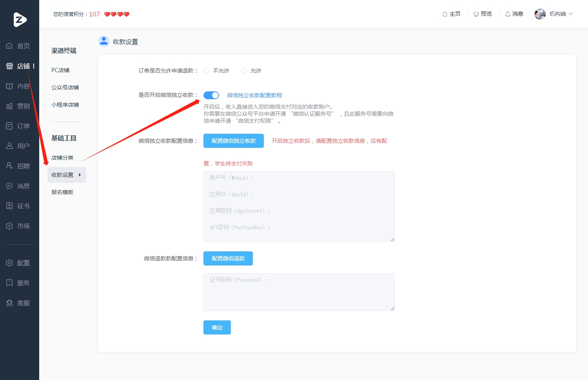Open 首页 home icon in the sidebar
Screen dimensions: 588x380
[x=9, y=46]
